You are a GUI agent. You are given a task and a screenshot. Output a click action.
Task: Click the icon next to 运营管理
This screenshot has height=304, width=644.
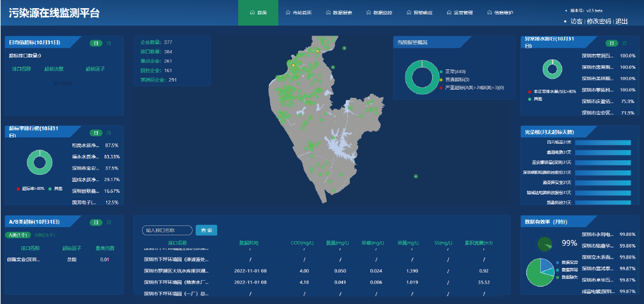tap(449, 12)
